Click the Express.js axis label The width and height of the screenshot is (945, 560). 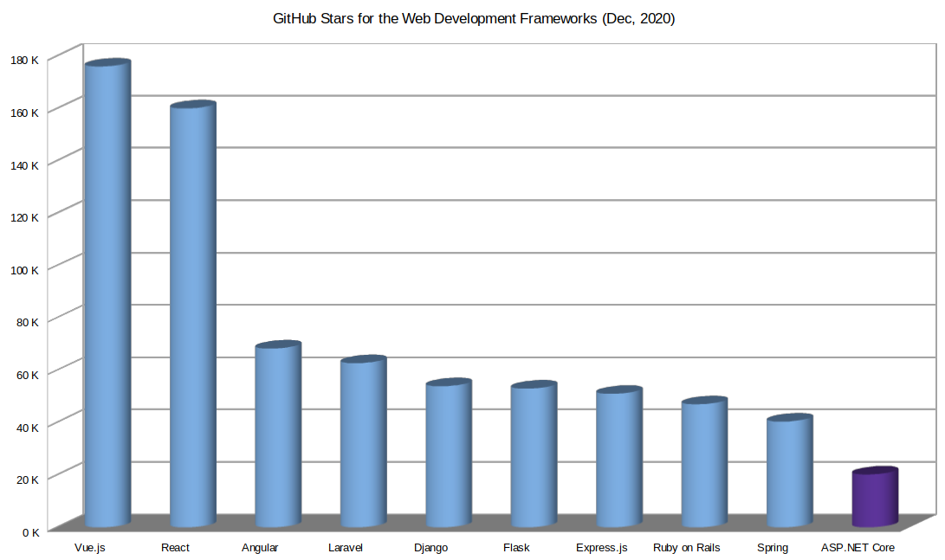[x=601, y=548]
